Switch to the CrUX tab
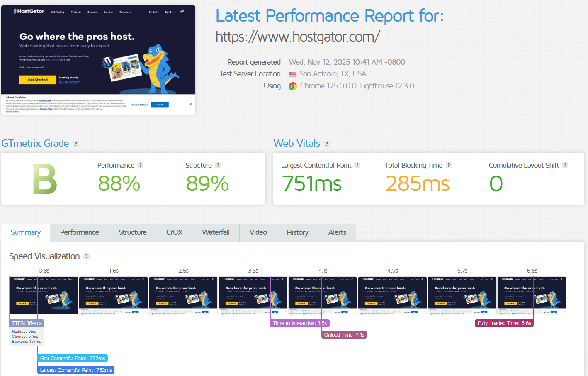Image resolution: width=588 pixels, height=376 pixels. point(174,232)
